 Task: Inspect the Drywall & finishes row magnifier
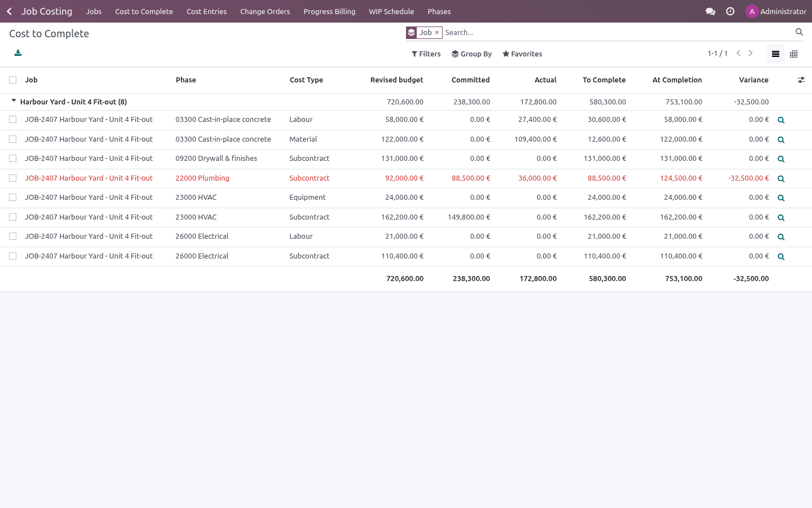[781, 159]
